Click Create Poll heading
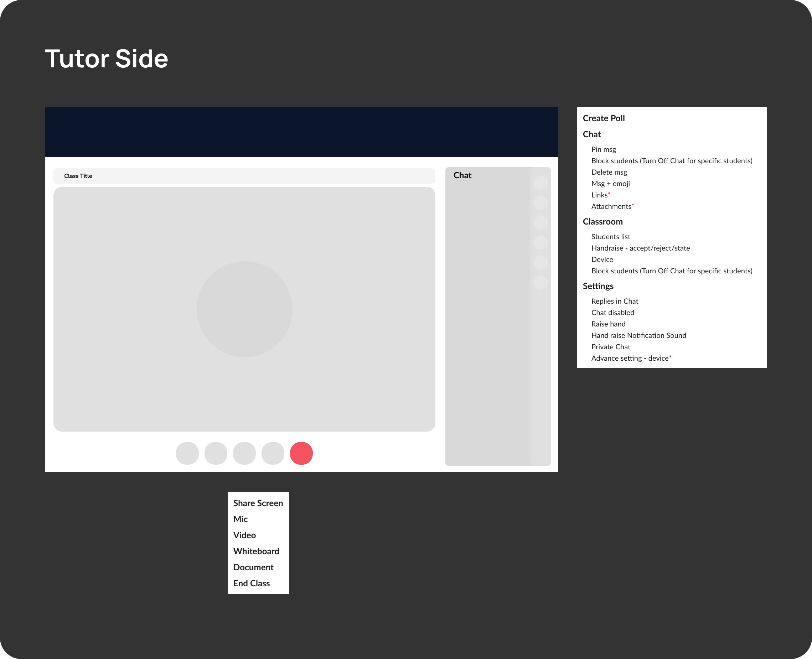The width and height of the screenshot is (812, 659). click(x=604, y=118)
